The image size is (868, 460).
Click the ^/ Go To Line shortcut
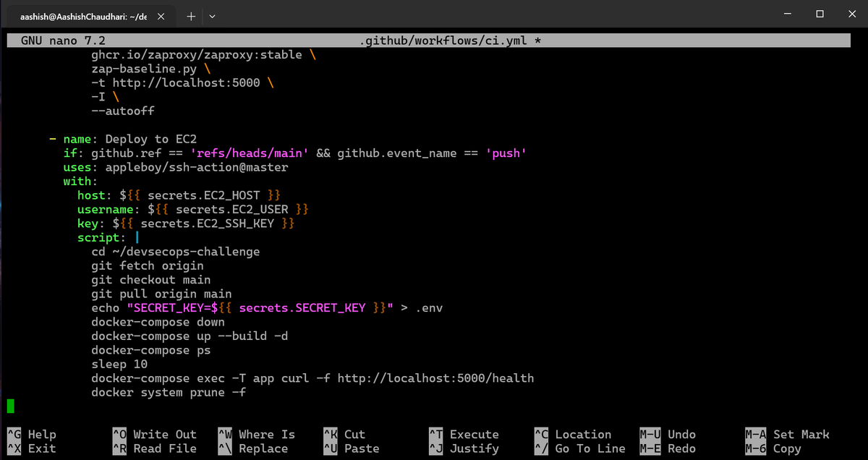click(579, 448)
